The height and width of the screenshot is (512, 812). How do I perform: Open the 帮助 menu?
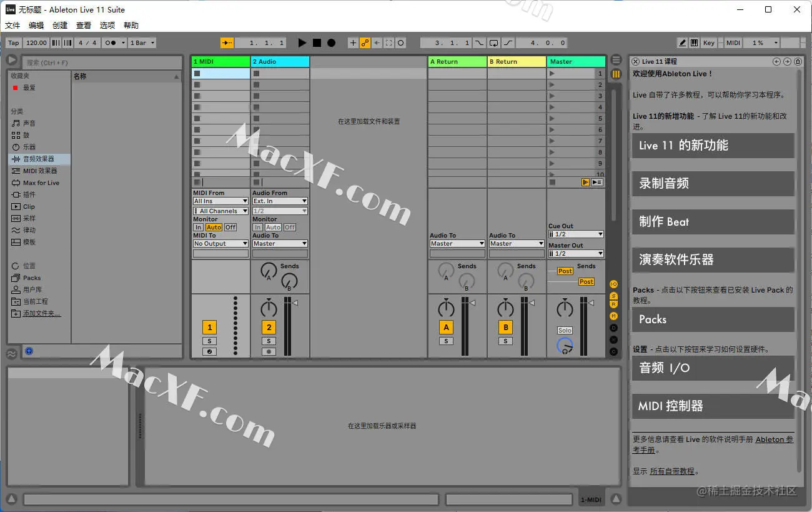131,26
